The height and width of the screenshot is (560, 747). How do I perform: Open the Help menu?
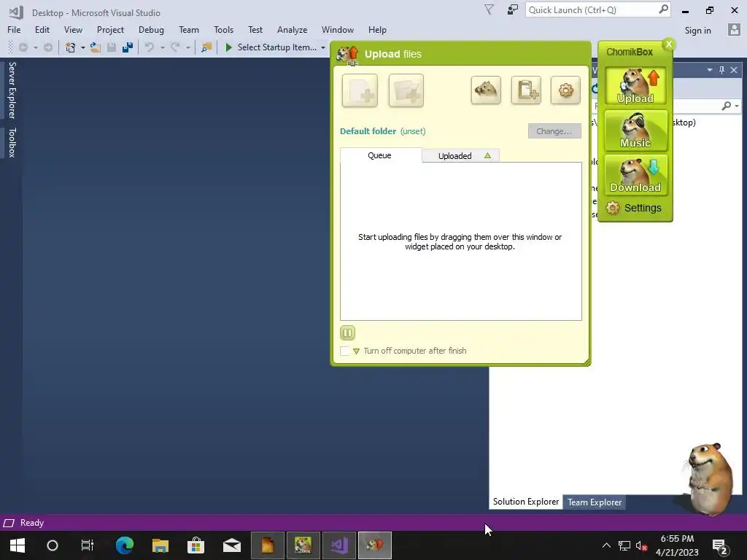click(377, 29)
